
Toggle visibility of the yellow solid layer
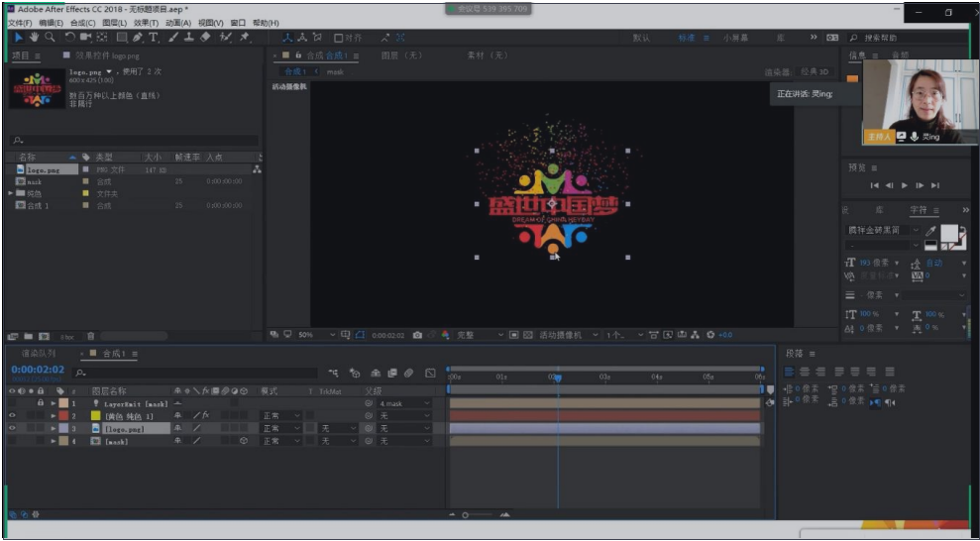coord(12,416)
